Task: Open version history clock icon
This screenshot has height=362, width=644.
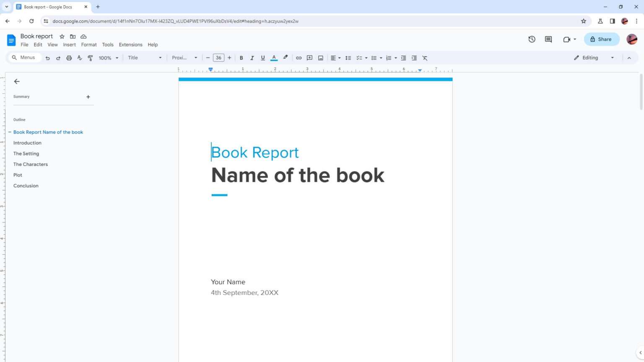Action: tap(532, 39)
